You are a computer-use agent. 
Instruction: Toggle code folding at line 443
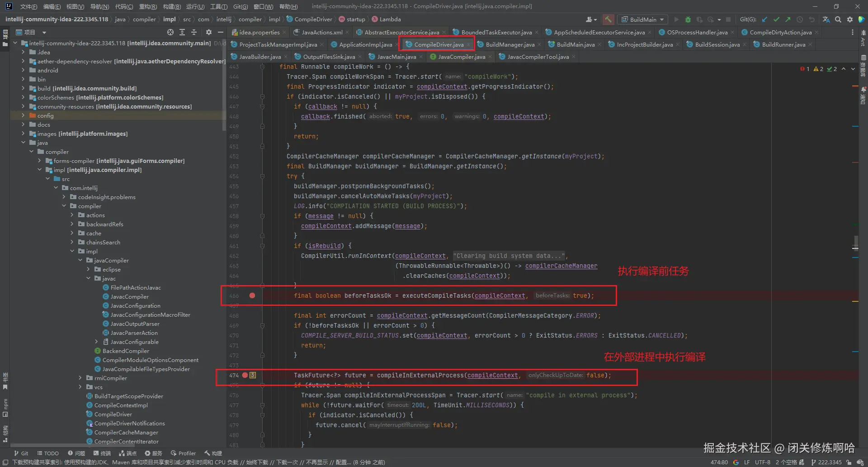tap(262, 67)
